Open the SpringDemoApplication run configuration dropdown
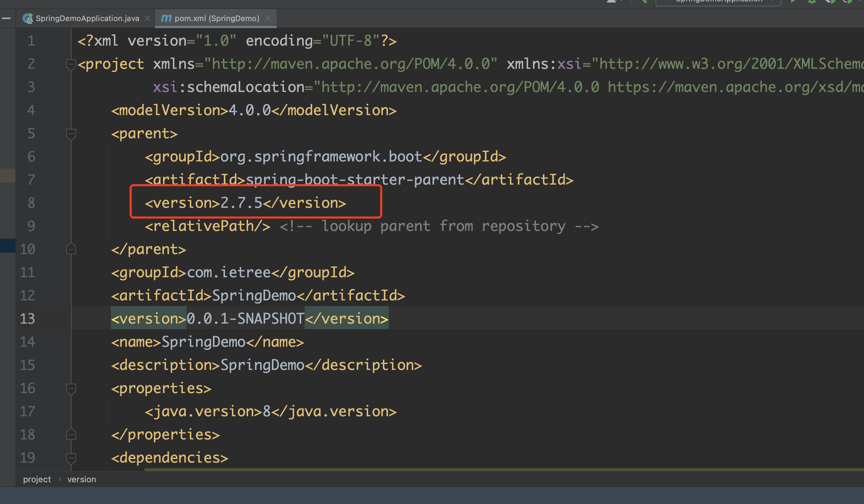864x504 pixels. (x=718, y=2)
